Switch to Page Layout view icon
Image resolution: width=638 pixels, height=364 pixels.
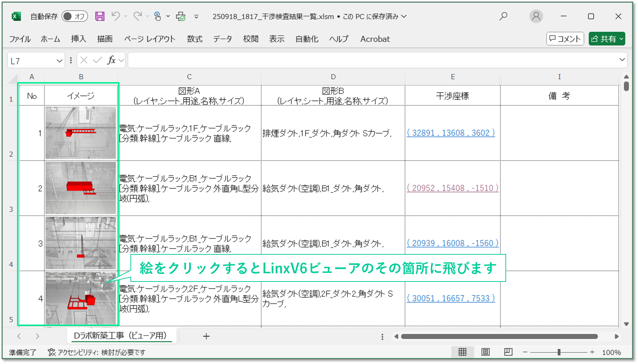pyautogui.click(x=485, y=352)
